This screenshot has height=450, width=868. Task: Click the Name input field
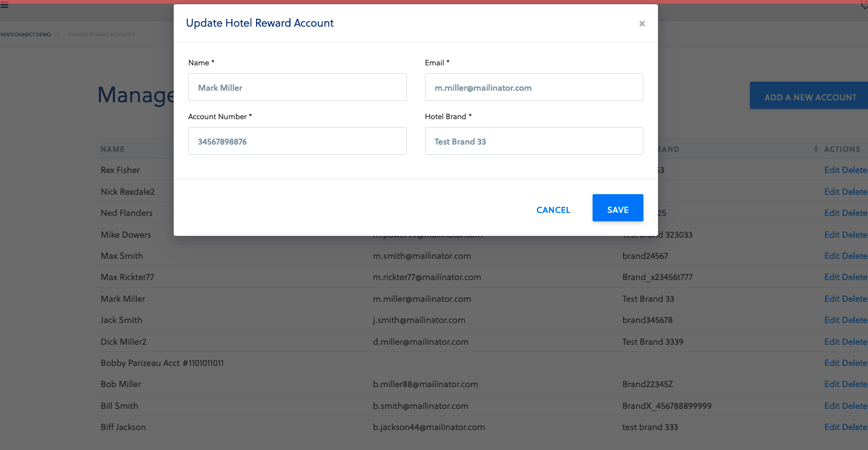click(297, 87)
